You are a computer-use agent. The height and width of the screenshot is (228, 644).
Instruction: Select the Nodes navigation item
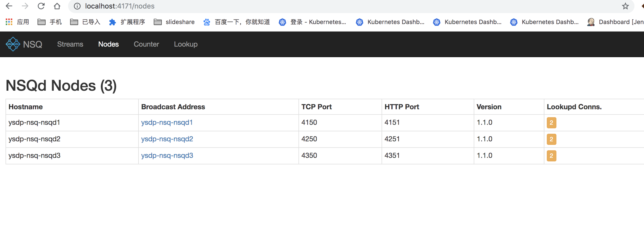[x=108, y=44]
